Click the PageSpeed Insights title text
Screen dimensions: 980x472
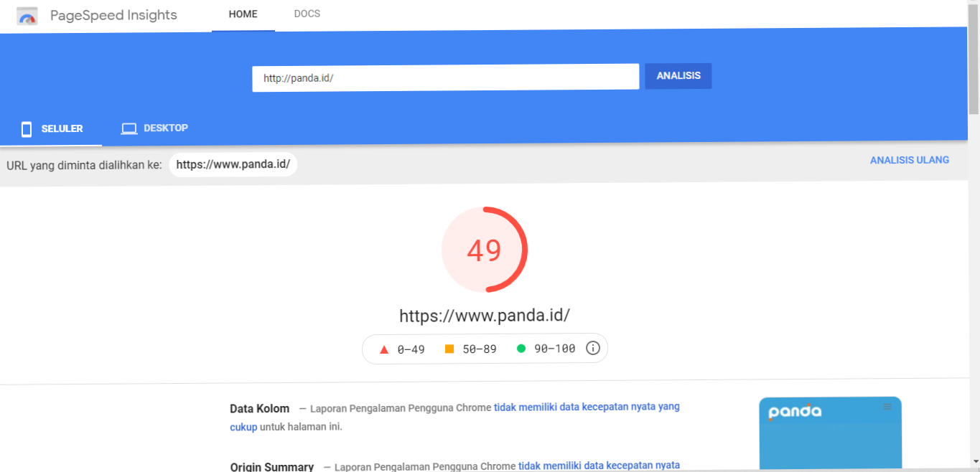pyautogui.click(x=113, y=15)
